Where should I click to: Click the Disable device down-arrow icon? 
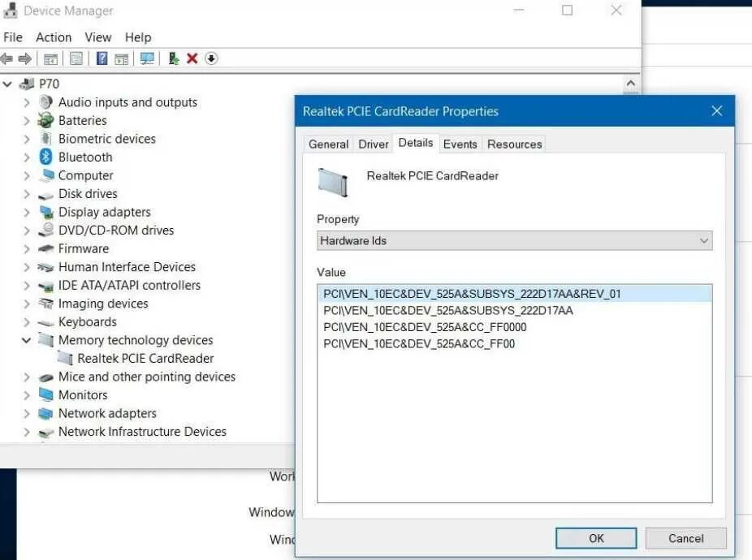(211, 58)
